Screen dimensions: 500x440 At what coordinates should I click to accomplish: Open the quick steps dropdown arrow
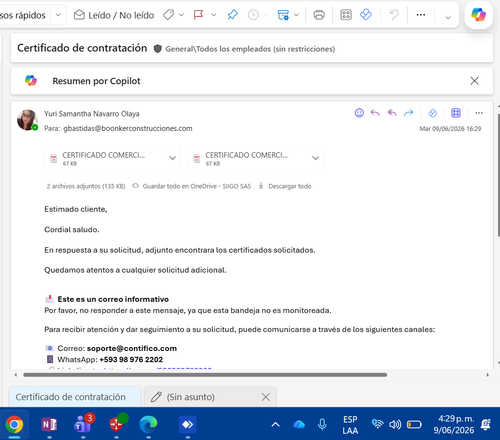point(58,15)
